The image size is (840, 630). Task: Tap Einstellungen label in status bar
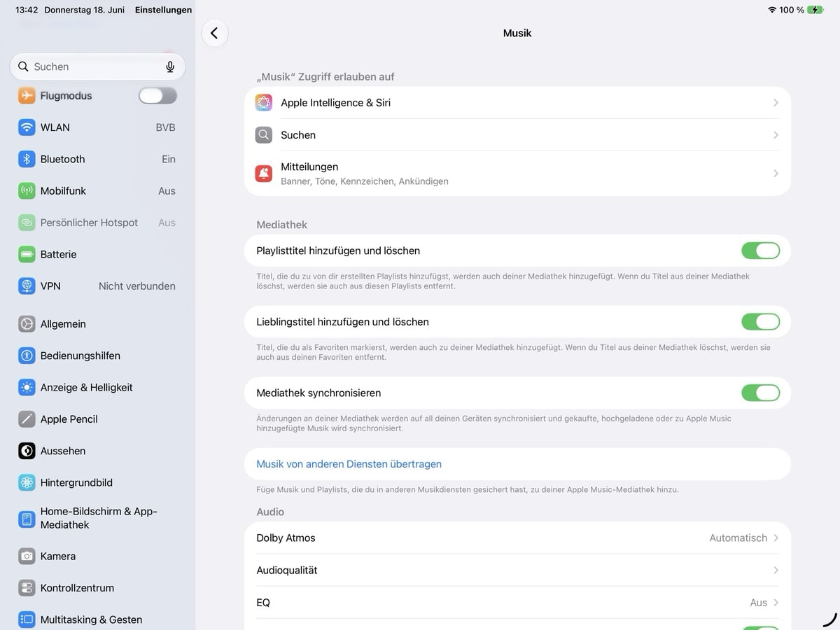coord(163,10)
